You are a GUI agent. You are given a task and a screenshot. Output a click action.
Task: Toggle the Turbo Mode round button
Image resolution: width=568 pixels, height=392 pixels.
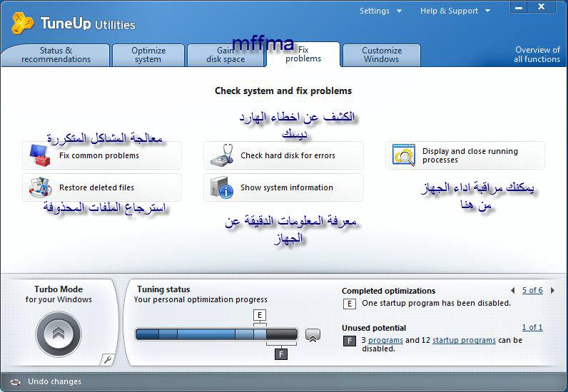tap(59, 334)
